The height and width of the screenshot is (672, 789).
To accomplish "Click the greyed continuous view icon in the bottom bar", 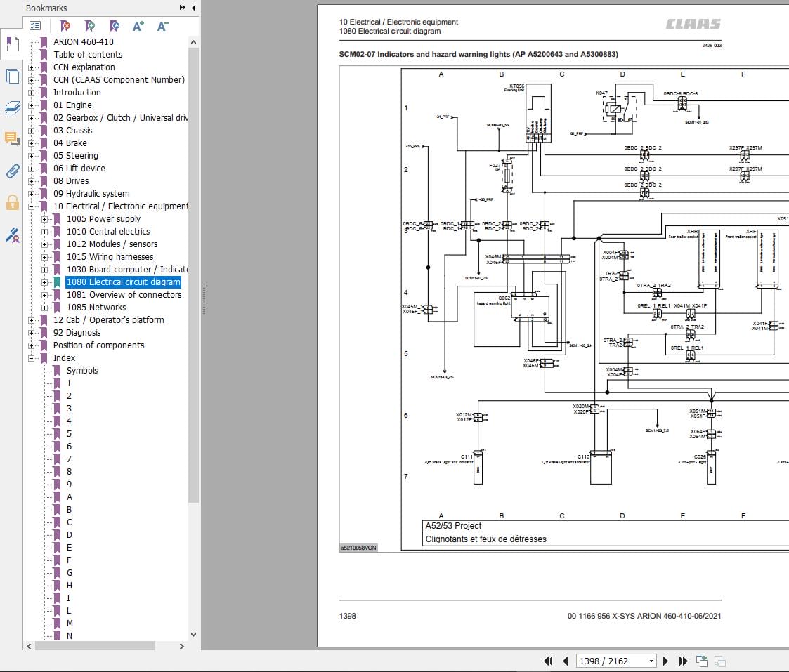I will pyautogui.click(x=720, y=661).
